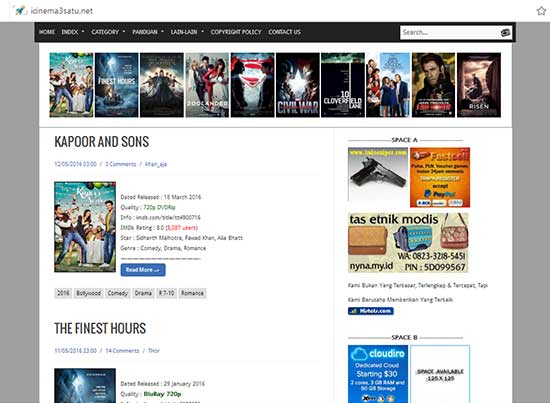Image resolution: width=550 pixels, height=403 pixels.
Task: Open author link khan_aja
Action: point(156,164)
